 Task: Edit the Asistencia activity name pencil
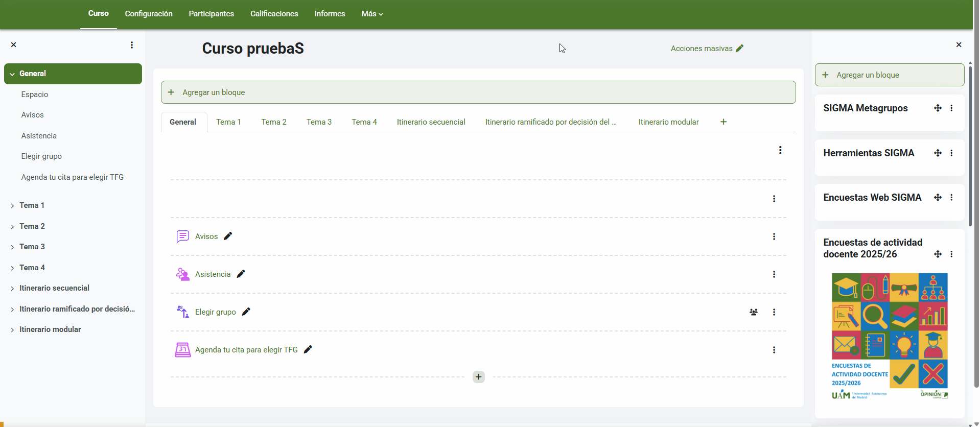[241, 274]
